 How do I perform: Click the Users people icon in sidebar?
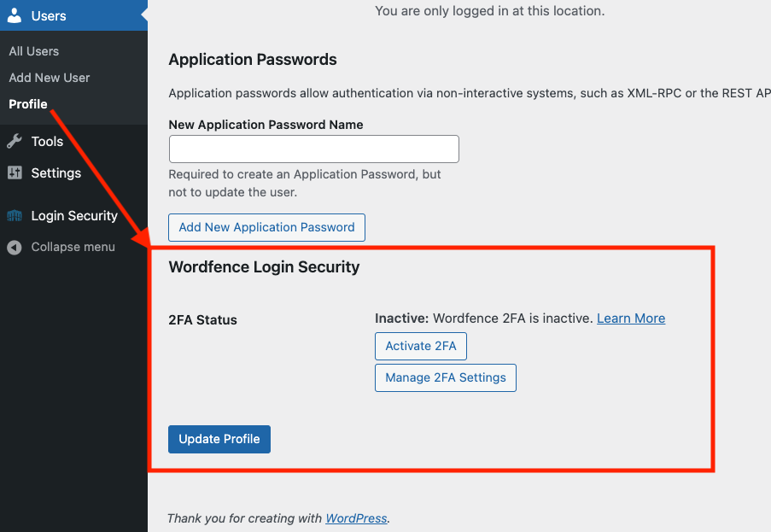pos(15,15)
